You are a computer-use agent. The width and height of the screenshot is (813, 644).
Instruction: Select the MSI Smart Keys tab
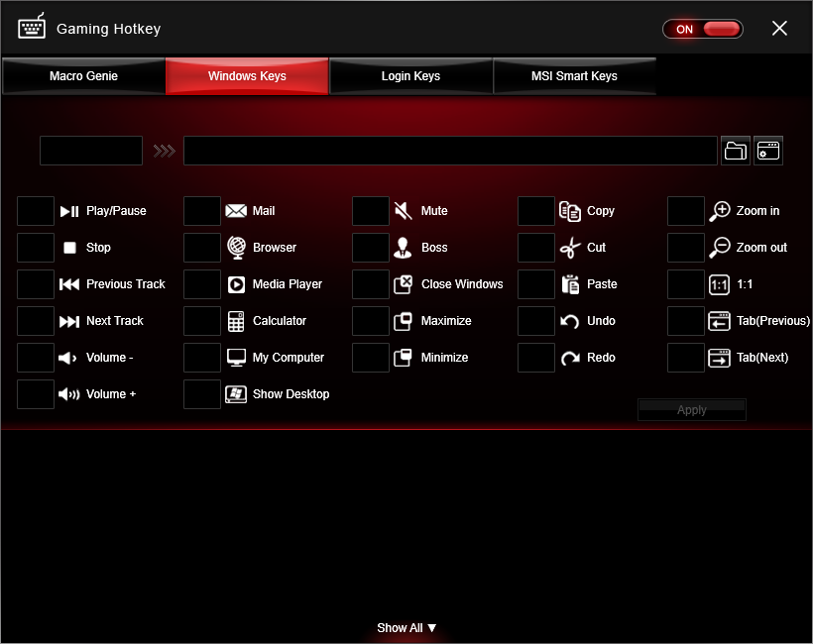coord(574,76)
